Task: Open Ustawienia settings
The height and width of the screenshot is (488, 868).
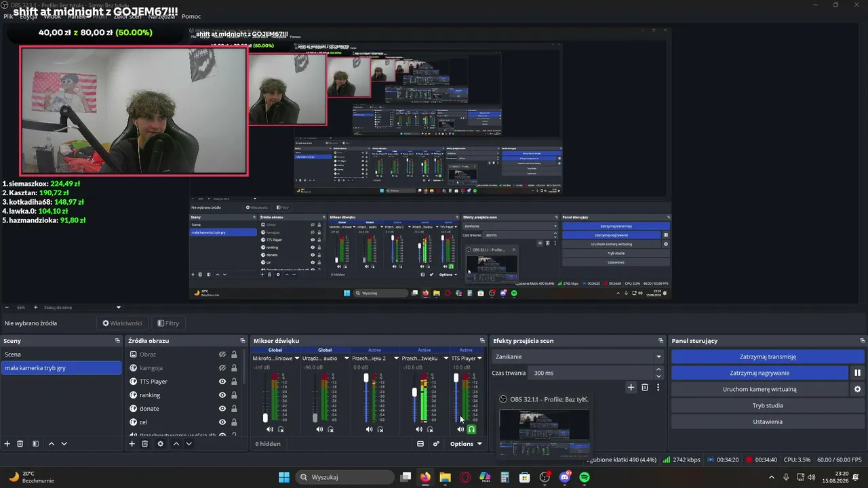Action: [x=768, y=422]
